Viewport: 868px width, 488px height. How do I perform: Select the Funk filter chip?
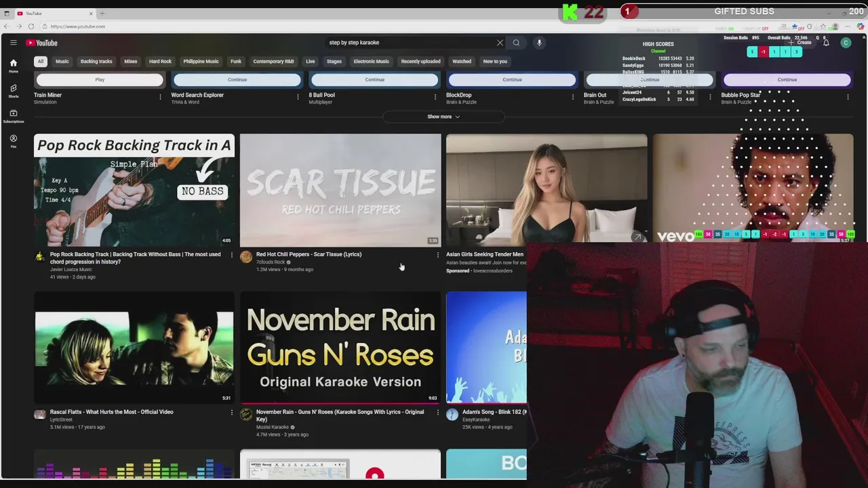tap(236, 61)
